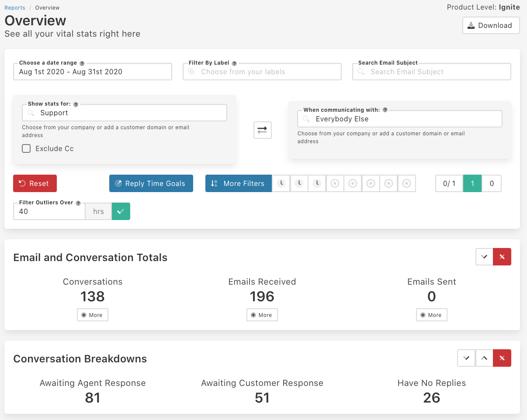Image resolution: width=527 pixels, height=420 pixels.
Task: Click the Reports breadcrumb link
Action: pos(14,7)
